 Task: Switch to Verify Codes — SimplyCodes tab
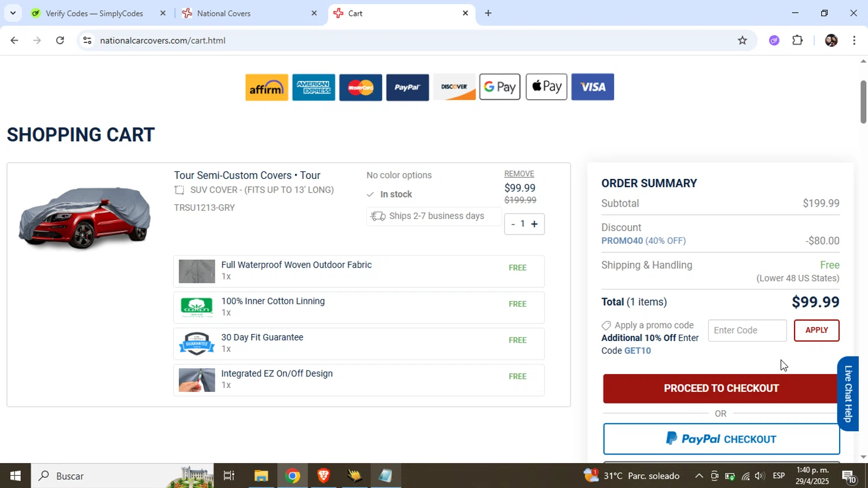click(93, 13)
